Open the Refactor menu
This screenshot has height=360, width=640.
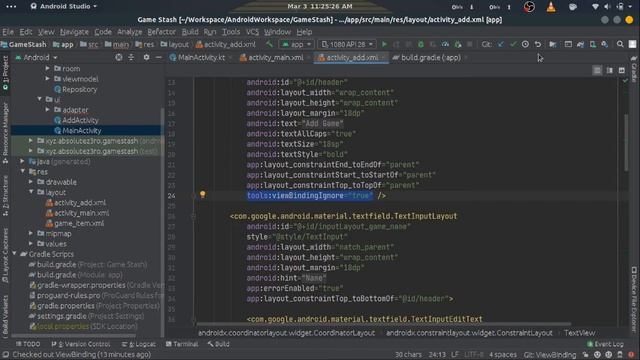[161, 32]
